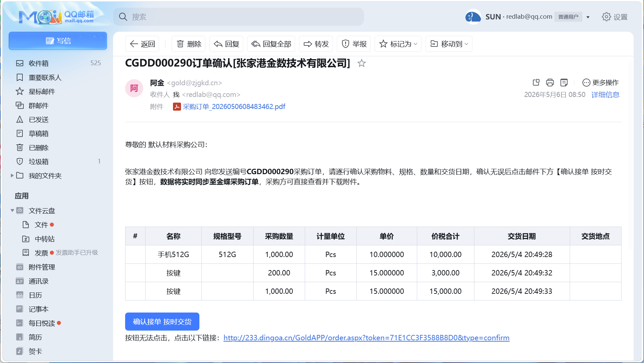Open 标记为 mark-as dropdown

pyautogui.click(x=398, y=44)
